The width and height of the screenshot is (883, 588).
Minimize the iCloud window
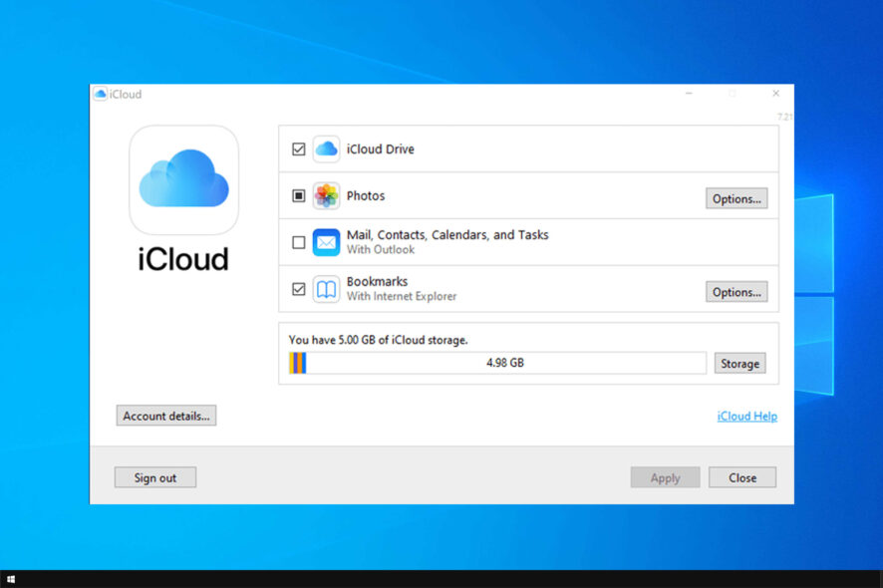[x=689, y=94]
